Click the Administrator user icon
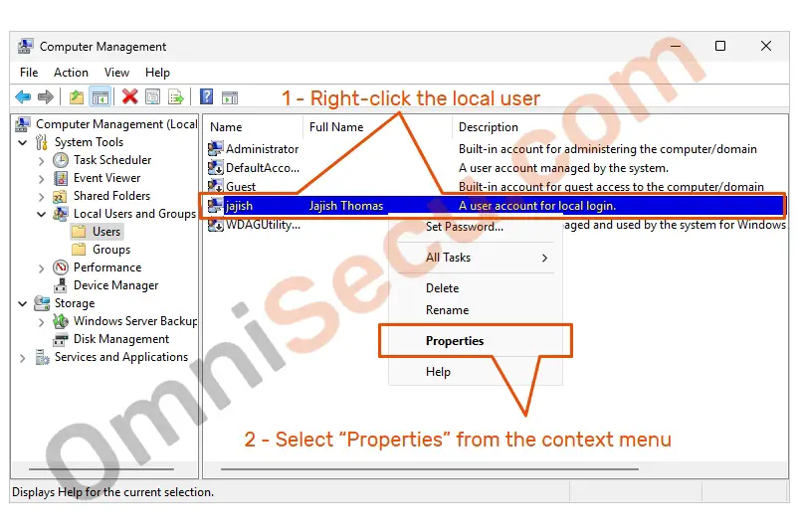 [215, 148]
